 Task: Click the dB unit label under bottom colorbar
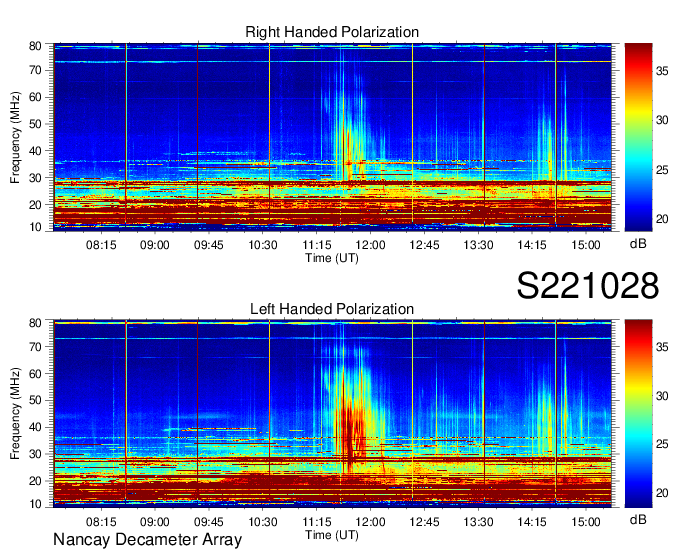click(x=638, y=520)
